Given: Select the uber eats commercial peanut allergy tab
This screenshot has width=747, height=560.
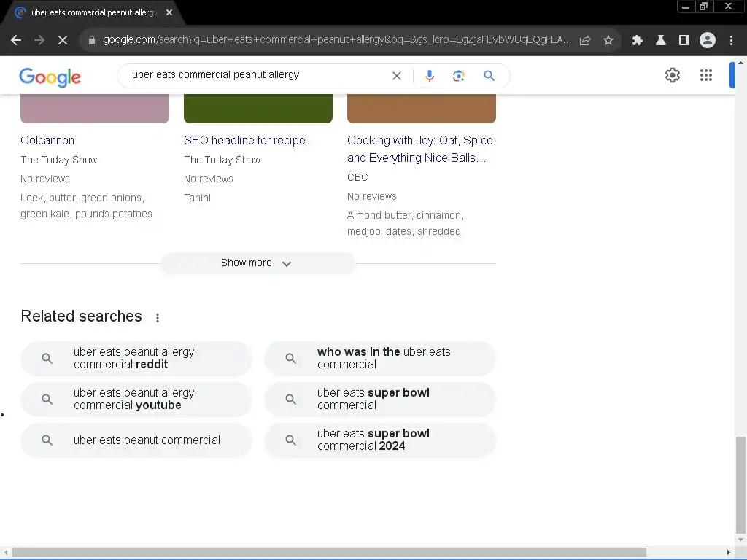Looking at the screenshot, I should click(93, 13).
